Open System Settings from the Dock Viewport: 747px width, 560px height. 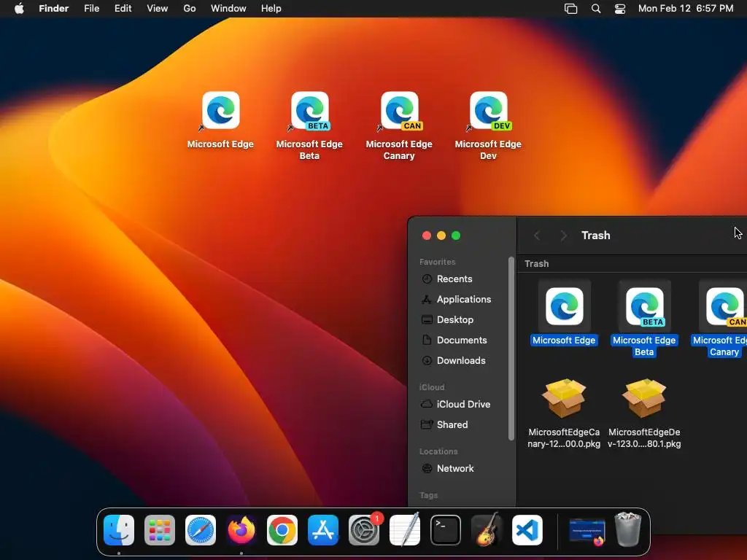tap(364, 530)
